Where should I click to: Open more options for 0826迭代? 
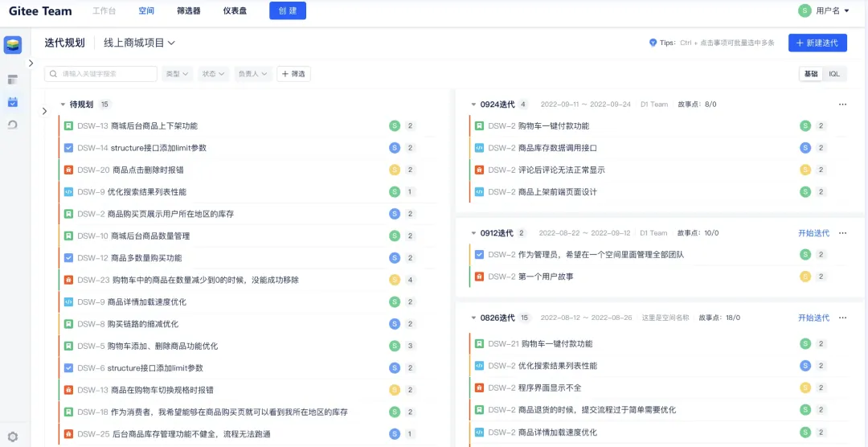pyautogui.click(x=842, y=318)
